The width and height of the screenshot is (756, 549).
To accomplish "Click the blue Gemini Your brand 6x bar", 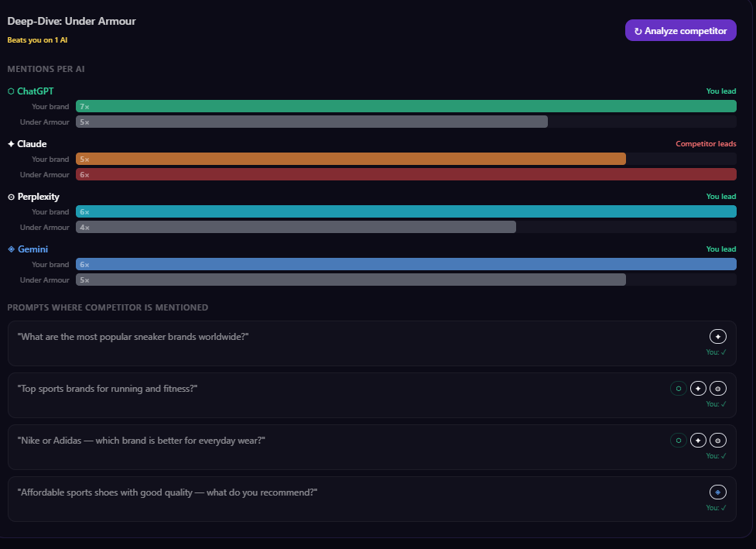I will point(406,264).
